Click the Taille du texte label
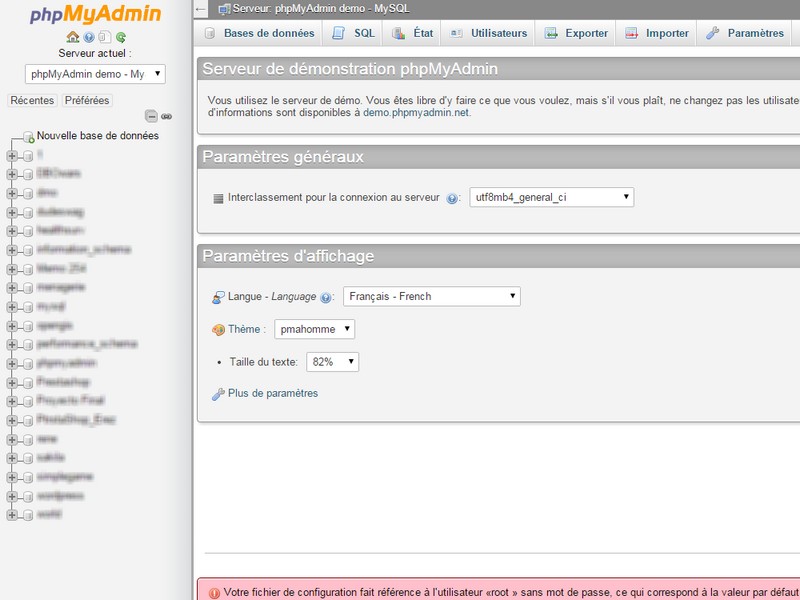This screenshot has height=600, width=800. (264, 362)
